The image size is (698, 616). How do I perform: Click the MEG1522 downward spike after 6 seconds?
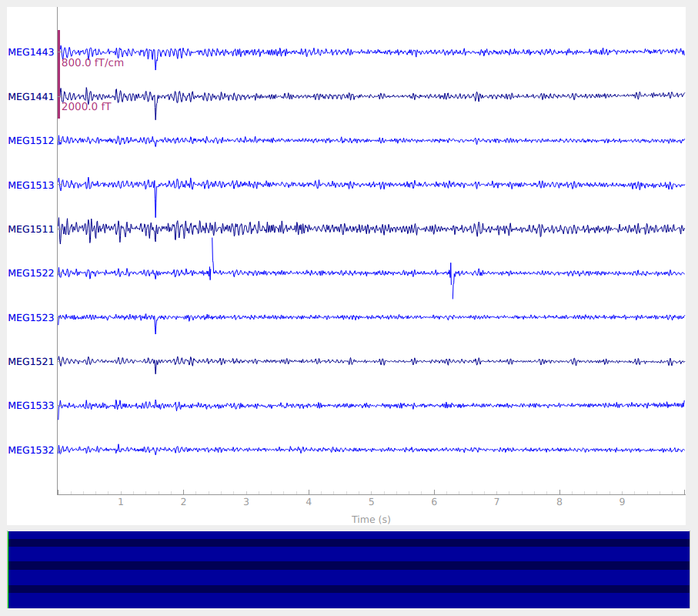453,291
